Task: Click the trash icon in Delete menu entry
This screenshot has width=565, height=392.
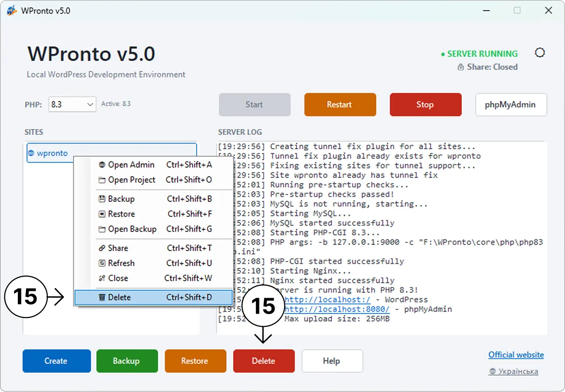Action: (102, 297)
